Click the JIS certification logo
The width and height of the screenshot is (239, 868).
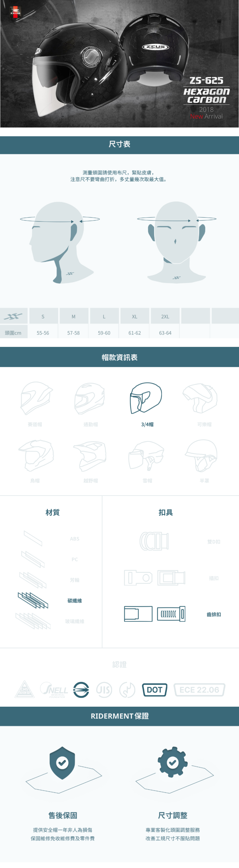tap(104, 690)
